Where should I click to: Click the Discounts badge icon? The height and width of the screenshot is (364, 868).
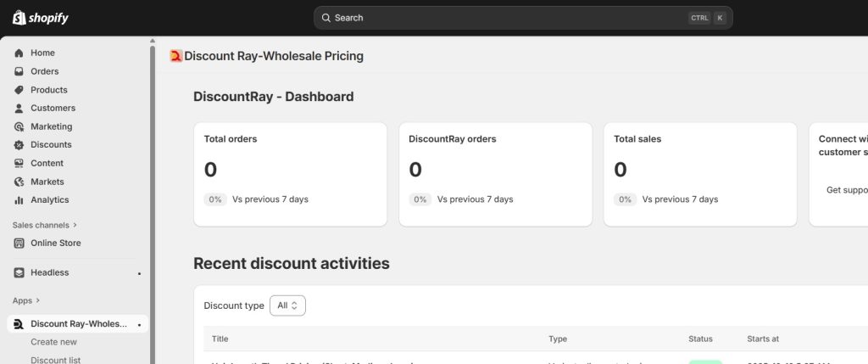coord(19,144)
